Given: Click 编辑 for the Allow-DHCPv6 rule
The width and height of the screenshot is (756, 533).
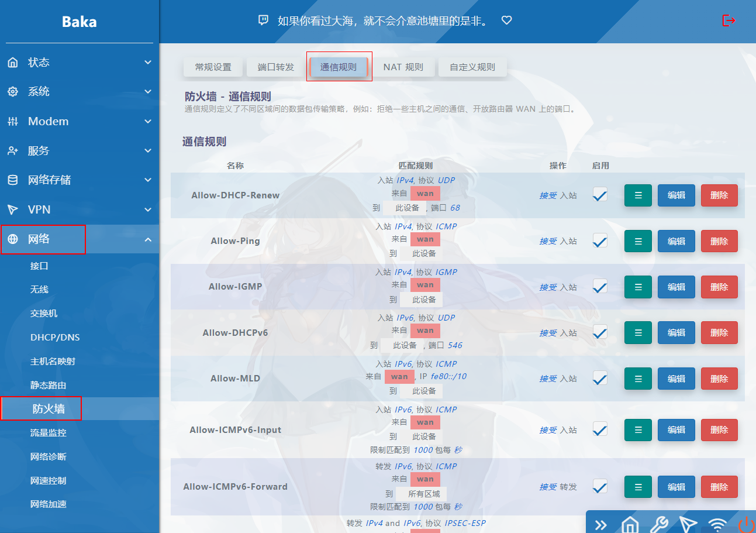Looking at the screenshot, I should point(676,333).
